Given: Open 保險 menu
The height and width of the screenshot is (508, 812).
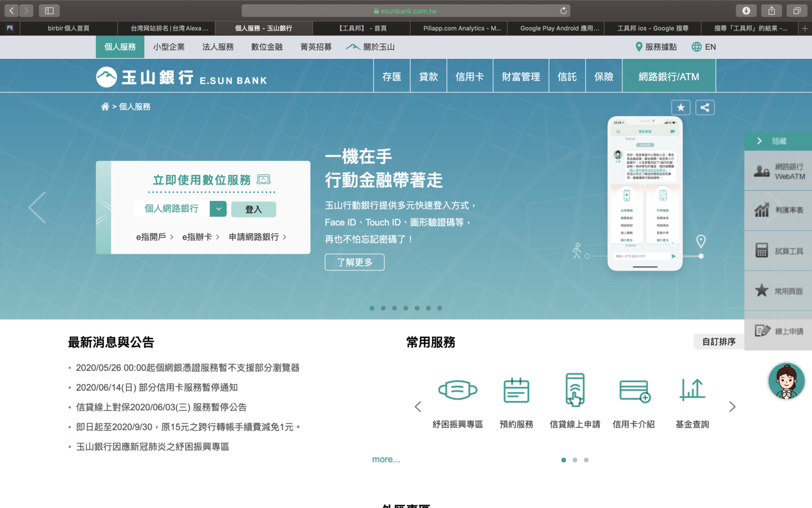Looking at the screenshot, I should (x=604, y=76).
